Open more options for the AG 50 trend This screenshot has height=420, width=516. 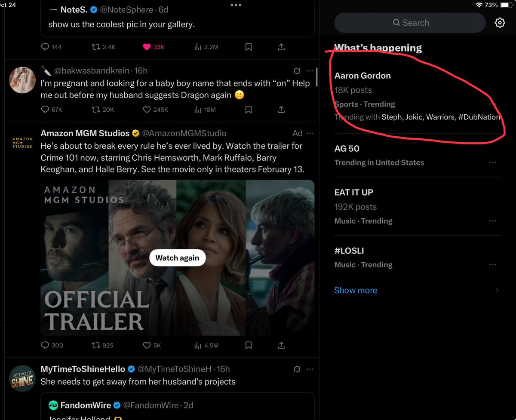pos(493,162)
